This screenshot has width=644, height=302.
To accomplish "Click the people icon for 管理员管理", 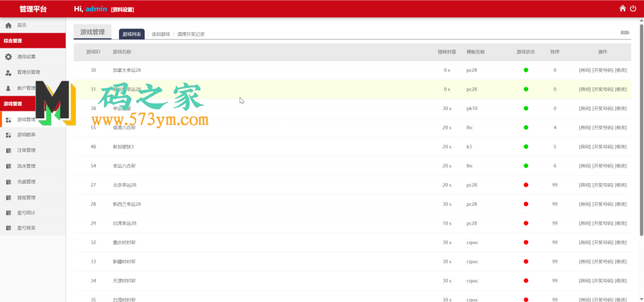I will (x=8, y=73).
